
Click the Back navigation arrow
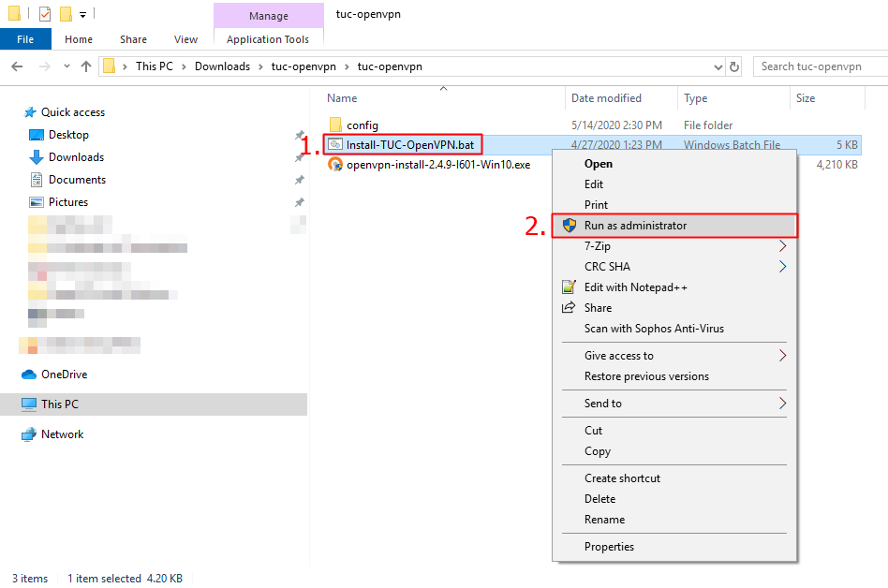(x=17, y=66)
